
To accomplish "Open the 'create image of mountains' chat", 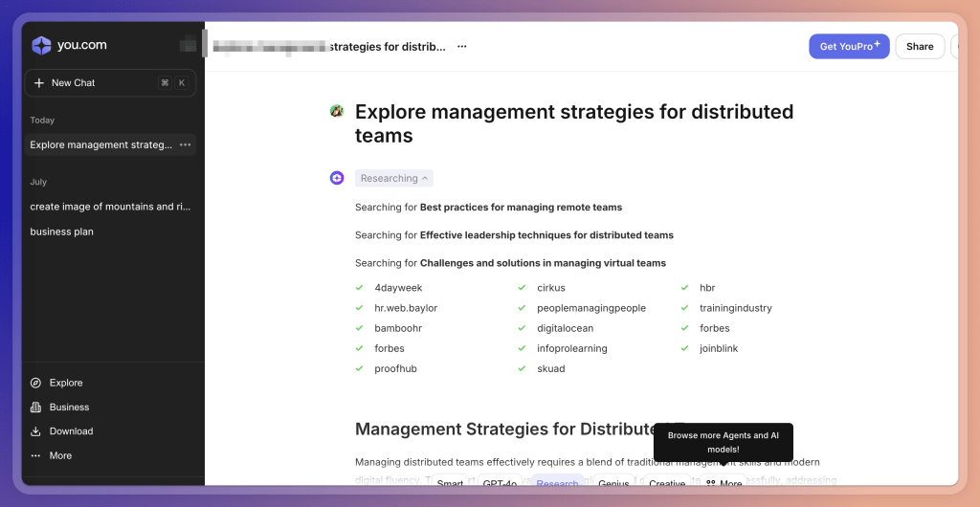I will [x=102, y=207].
